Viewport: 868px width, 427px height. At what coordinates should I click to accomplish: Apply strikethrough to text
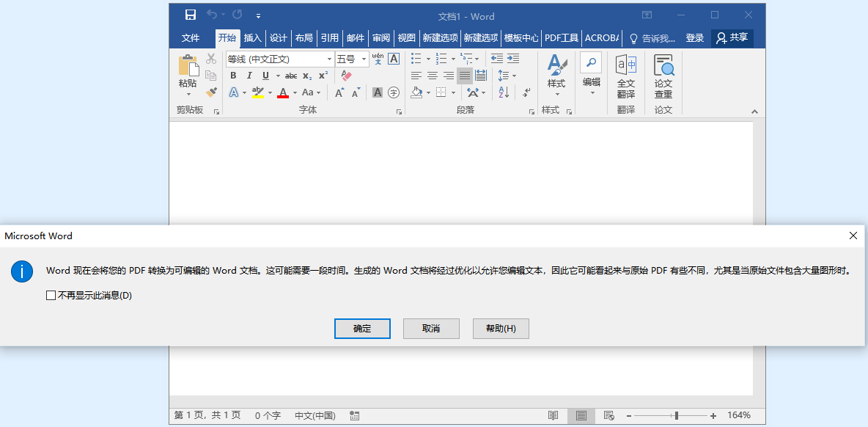click(x=291, y=76)
